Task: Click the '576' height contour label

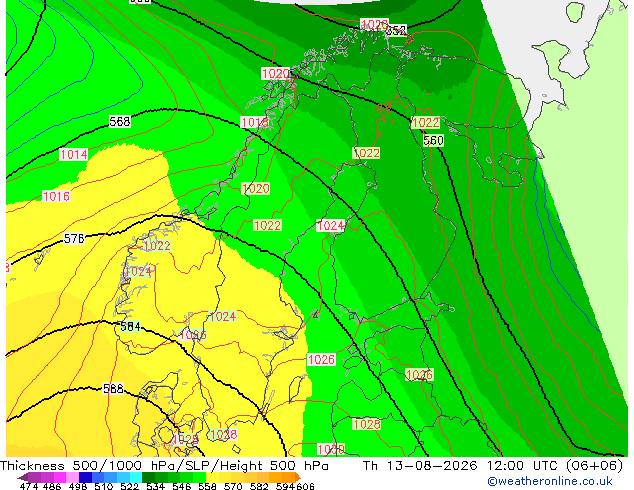Action: coord(74,239)
